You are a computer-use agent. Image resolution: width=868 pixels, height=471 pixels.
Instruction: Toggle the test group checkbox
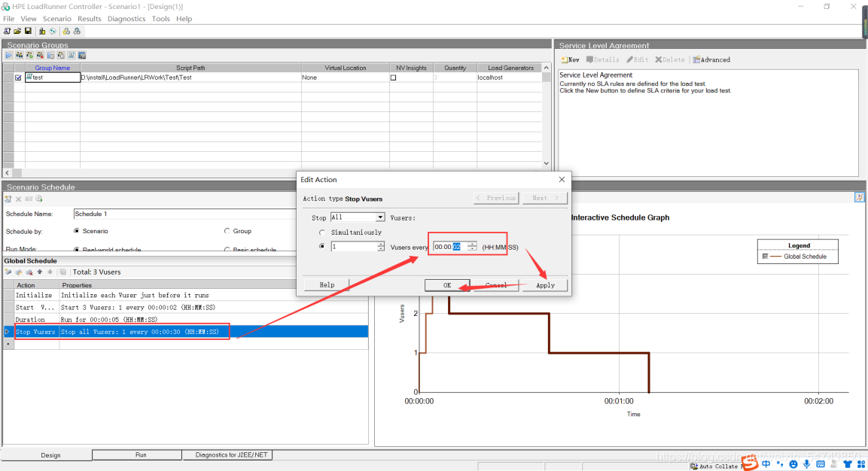(19, 77)
